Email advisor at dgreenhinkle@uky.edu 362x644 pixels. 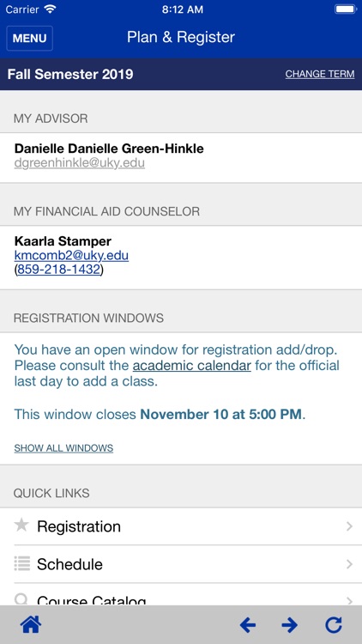(80, 163)
